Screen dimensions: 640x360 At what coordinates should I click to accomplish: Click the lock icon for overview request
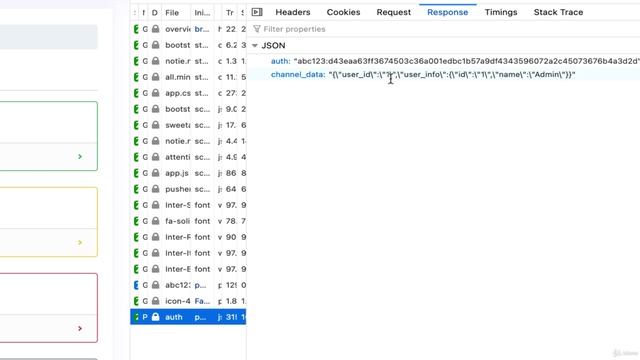pyautogui.click(x=156, y=29)
